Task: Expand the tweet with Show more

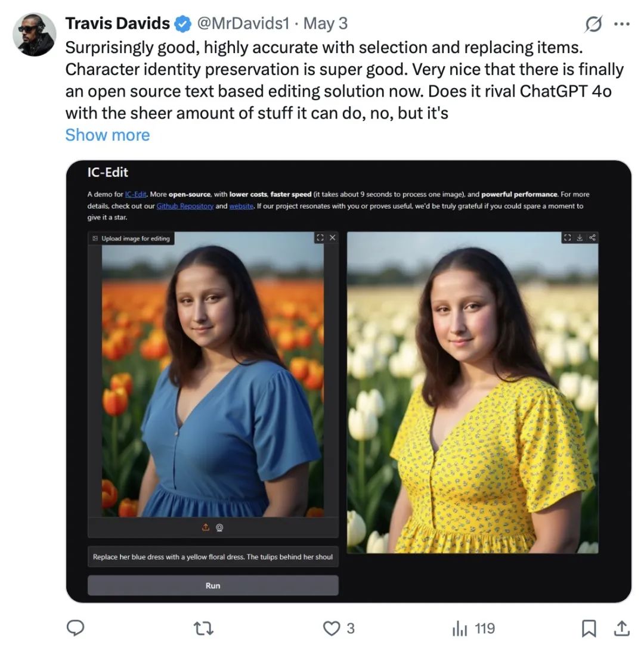Action: 107,135
